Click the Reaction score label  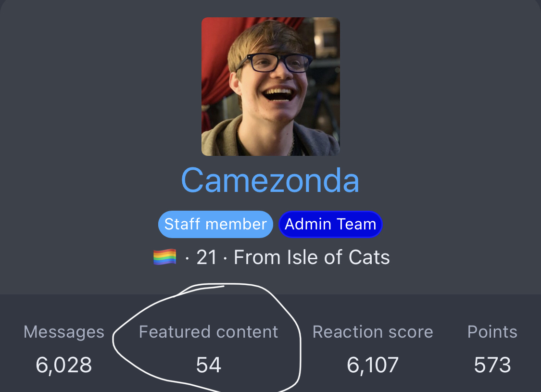[373, 332]
